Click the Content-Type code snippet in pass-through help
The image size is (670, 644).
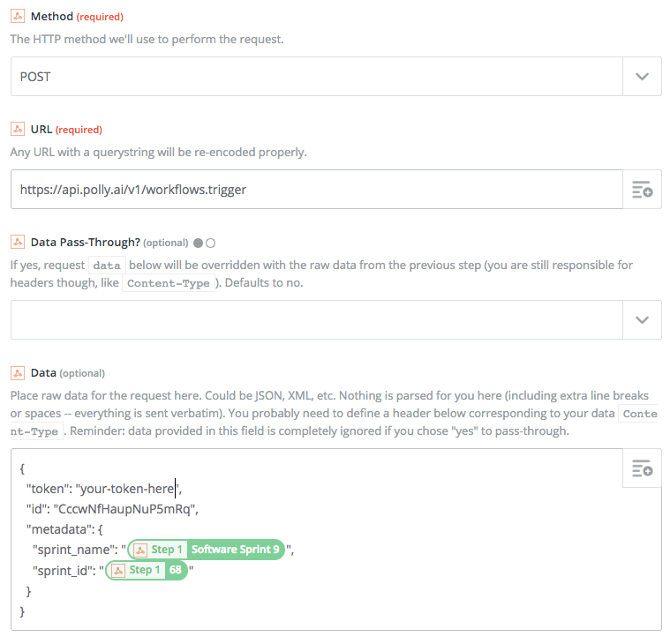pyautogui.click(x=169, y=283)
